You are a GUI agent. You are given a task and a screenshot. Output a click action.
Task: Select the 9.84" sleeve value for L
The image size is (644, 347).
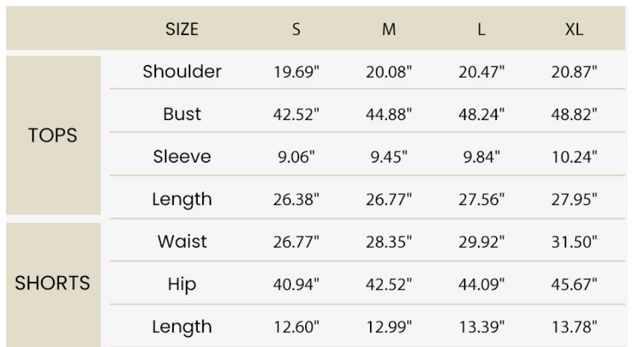point(482,157)
